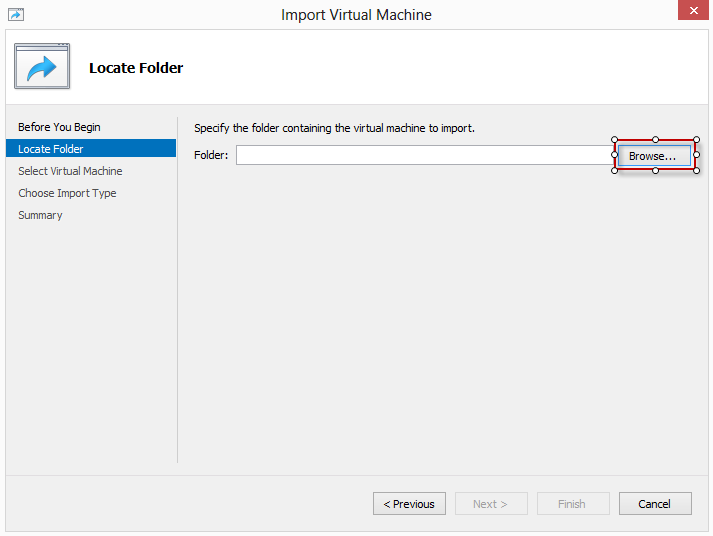Click the Specify the folder instruction text
Image resolution: width=713 pixels, height=536 pixels.
tap(334, 128)
